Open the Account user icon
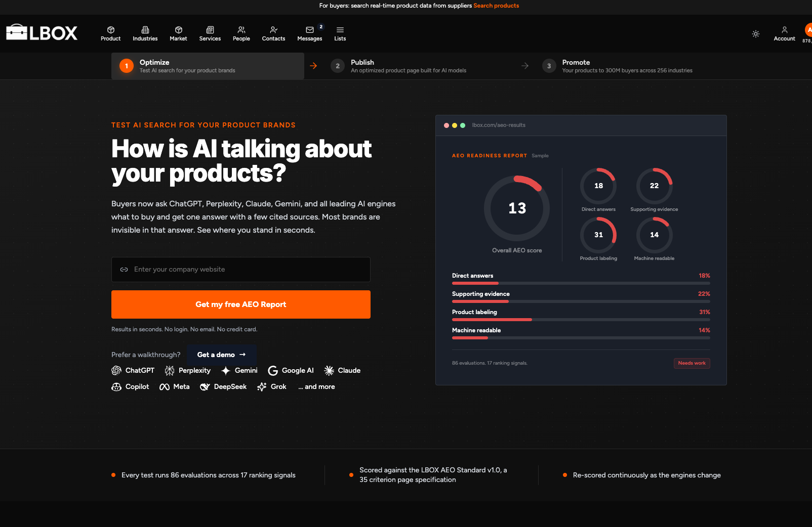812x527 pixels. 785,30
